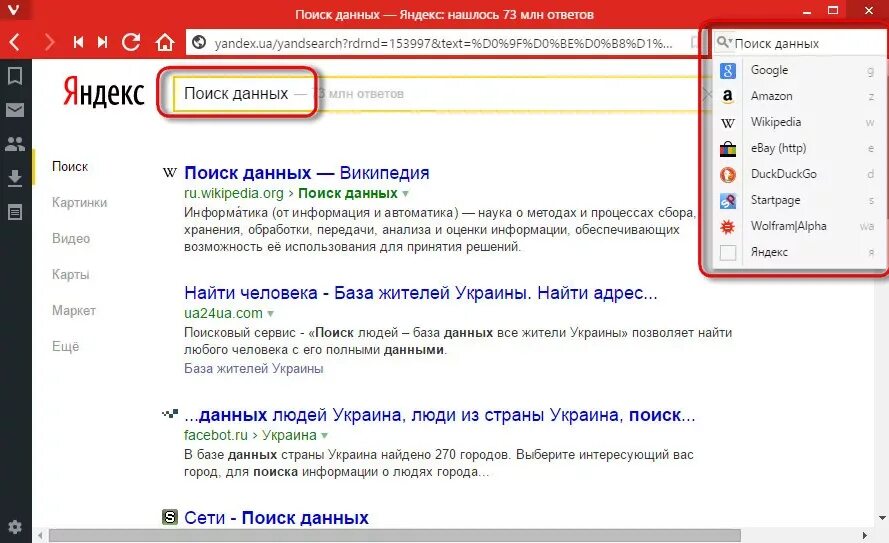Expand arrow next to ua24ua.com

pos(270,313)
